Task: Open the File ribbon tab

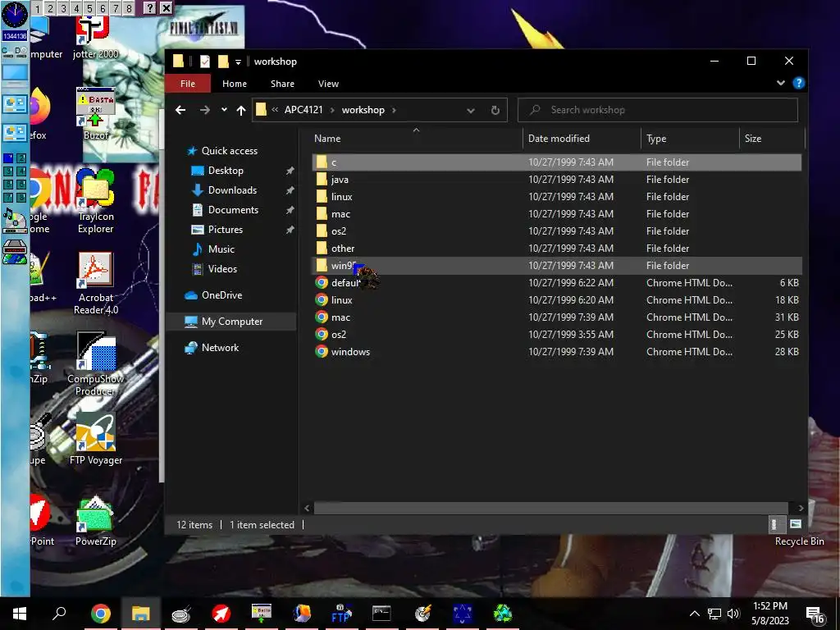Action: pyautogui.click(x=188, y=84)
